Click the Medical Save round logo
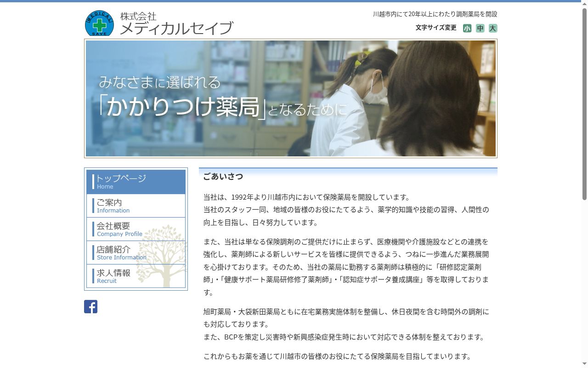588x368 pixels. [x=99, y=23]
